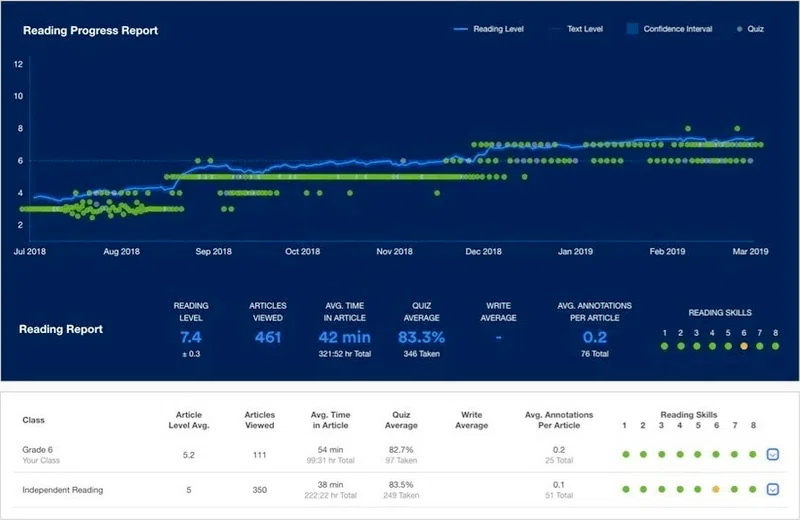Click Grade 6 row reading skill 8 dot

pyautogui.click(x=753, y=454)
